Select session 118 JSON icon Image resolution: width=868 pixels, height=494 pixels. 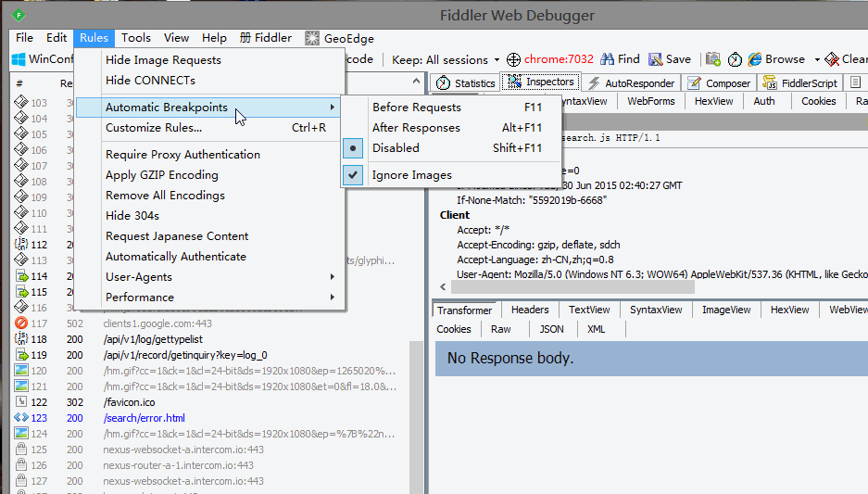coord(21,338)
